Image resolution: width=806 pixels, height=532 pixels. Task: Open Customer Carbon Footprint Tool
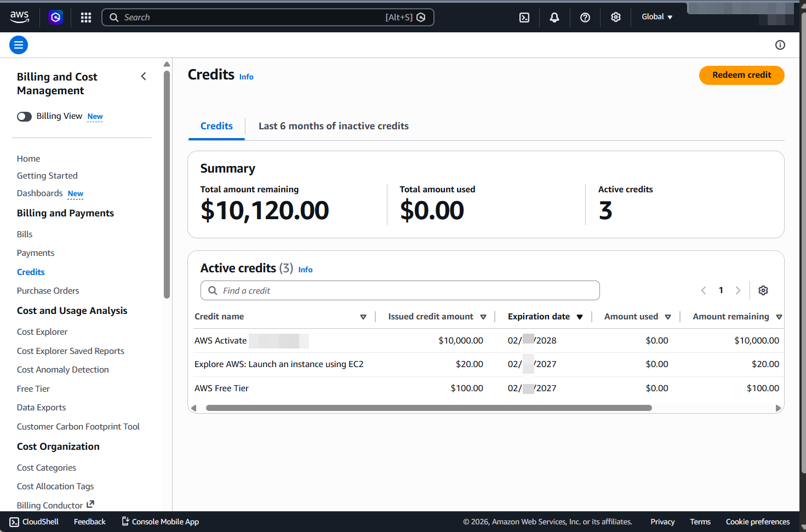(78, 427)
